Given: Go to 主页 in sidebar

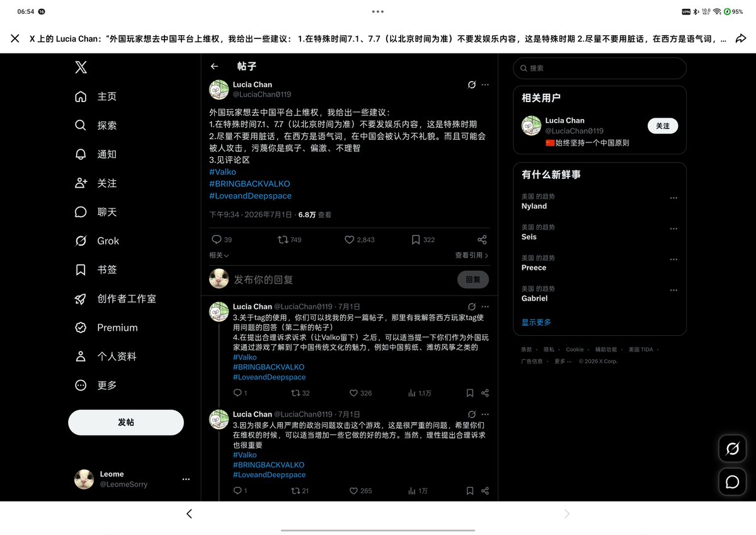Looking at the screenshot, I should (x=96, y=96).
